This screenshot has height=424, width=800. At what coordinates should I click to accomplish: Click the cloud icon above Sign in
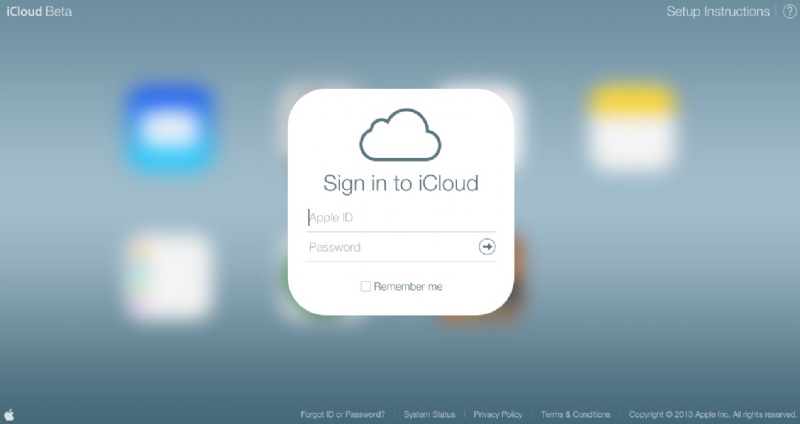point(401,135)
